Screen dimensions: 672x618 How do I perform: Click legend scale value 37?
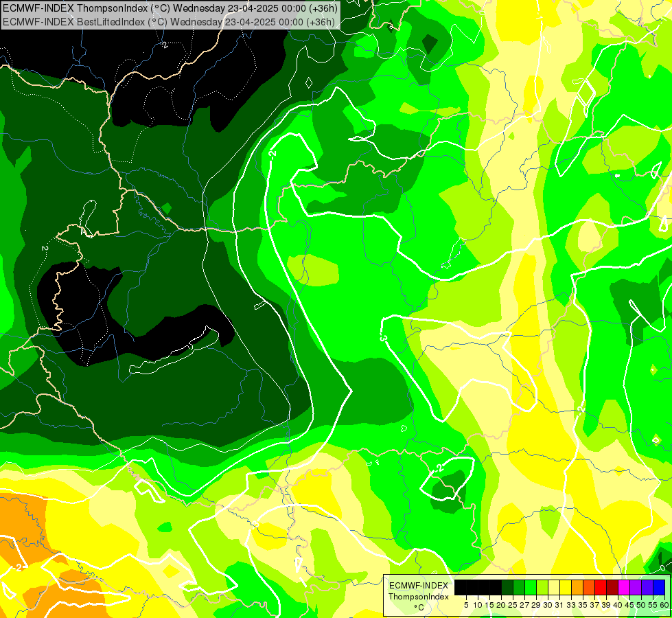(x=595, y=605)
